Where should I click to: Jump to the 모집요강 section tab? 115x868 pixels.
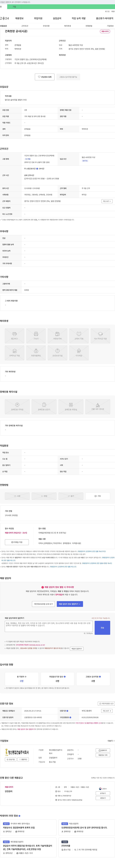point(3,26)
